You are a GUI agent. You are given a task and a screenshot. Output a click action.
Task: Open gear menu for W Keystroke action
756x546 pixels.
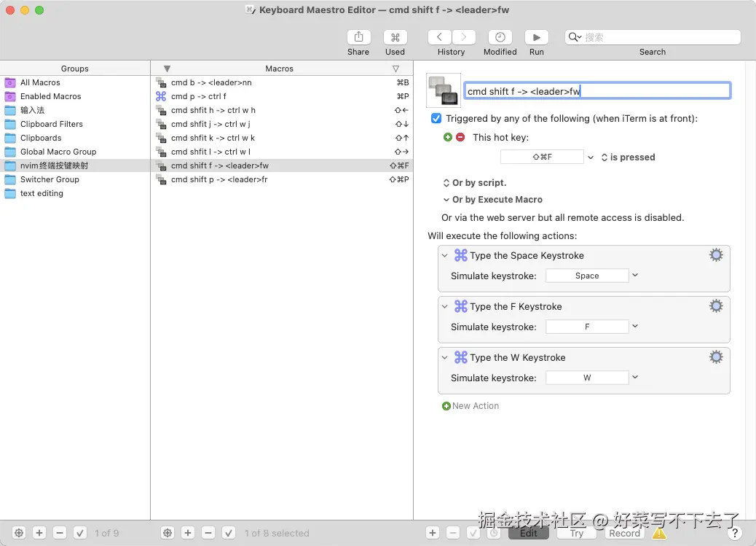click(716, 357)
